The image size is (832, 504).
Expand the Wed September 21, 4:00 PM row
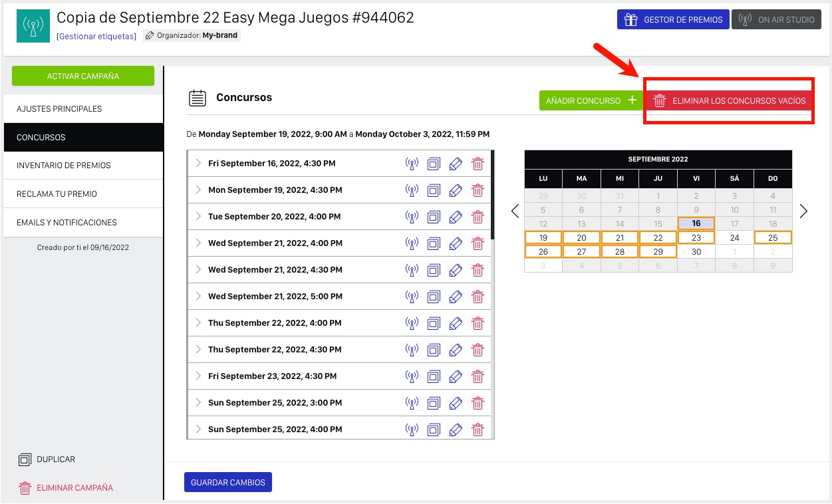coord(198,243)
